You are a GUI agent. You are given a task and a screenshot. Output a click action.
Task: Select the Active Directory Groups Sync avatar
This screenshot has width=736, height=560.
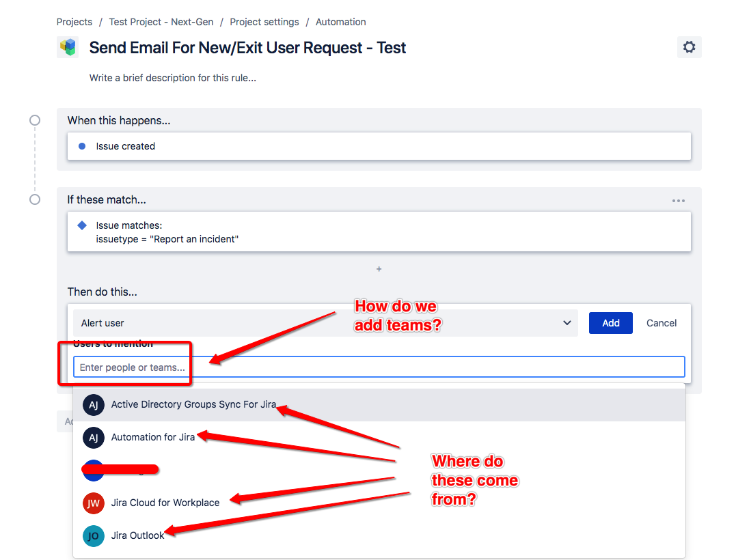coord(94,405)
